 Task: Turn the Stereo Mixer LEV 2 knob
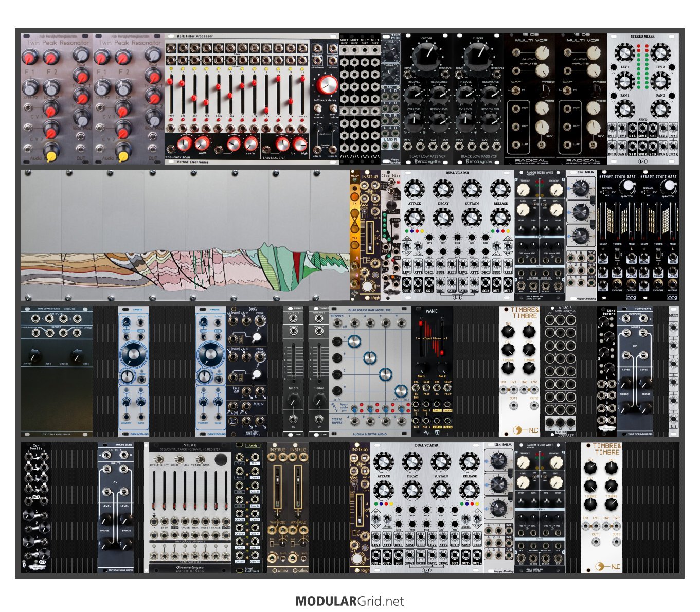660,53
